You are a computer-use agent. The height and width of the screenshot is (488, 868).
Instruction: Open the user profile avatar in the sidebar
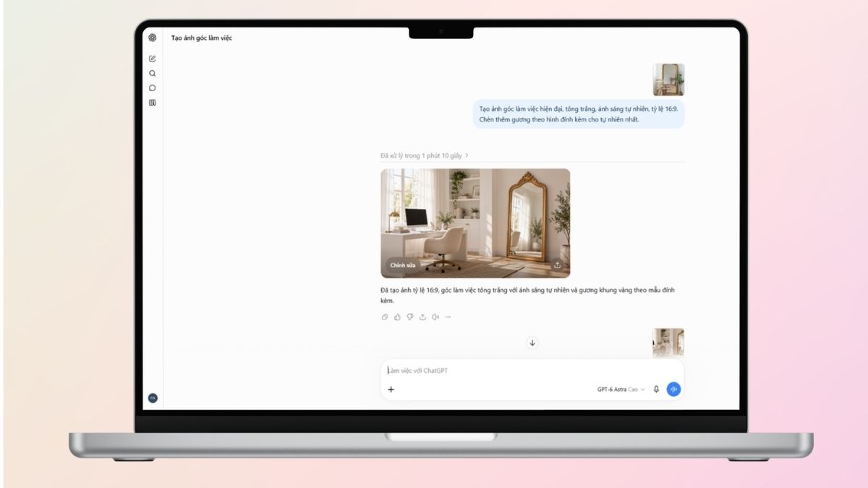[153, 398]
